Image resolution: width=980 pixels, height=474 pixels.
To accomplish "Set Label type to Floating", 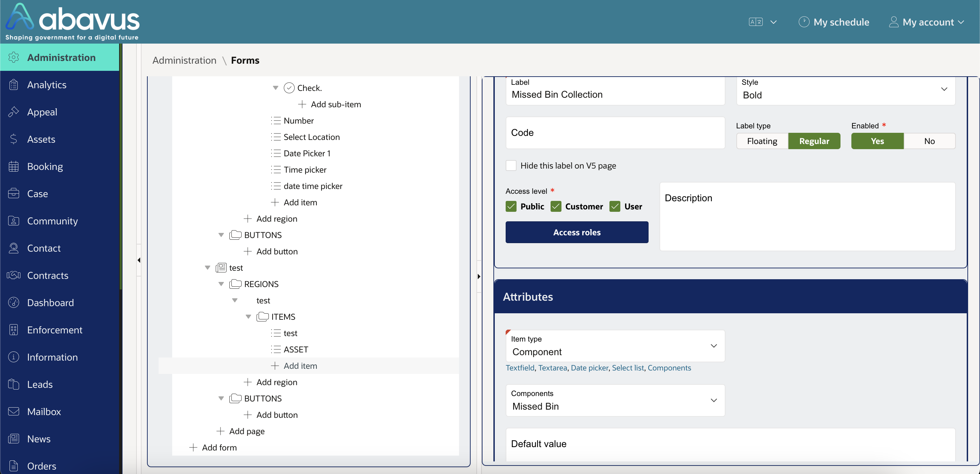I will coord(762,141).
